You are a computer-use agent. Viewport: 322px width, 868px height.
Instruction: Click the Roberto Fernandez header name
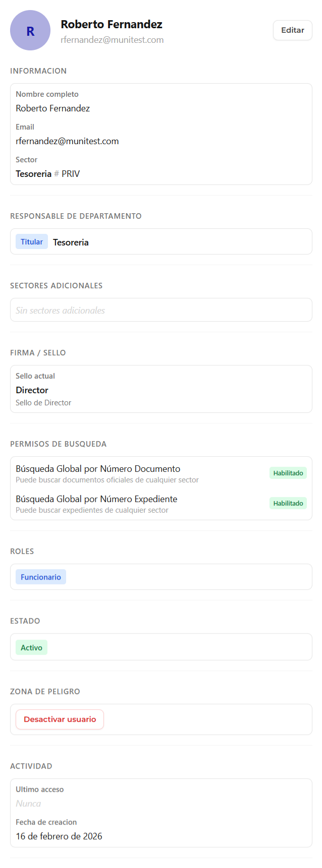click(112, 24)
